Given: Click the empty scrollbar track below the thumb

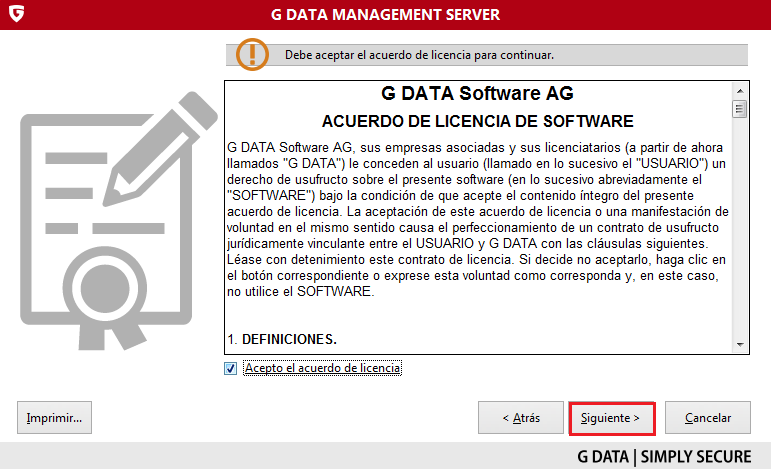Looking at the screenshot, I should [x=740, y=230].
